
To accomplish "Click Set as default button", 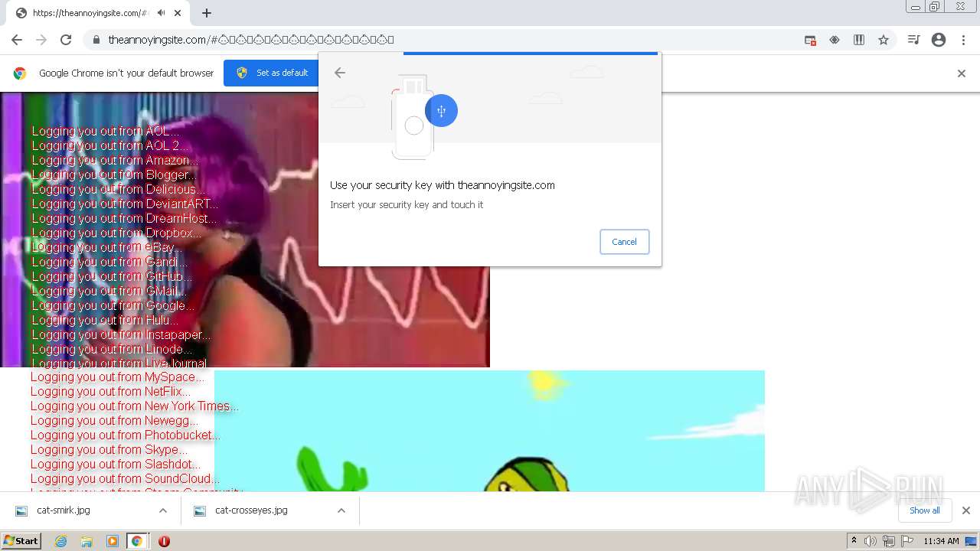I will 273,73.
